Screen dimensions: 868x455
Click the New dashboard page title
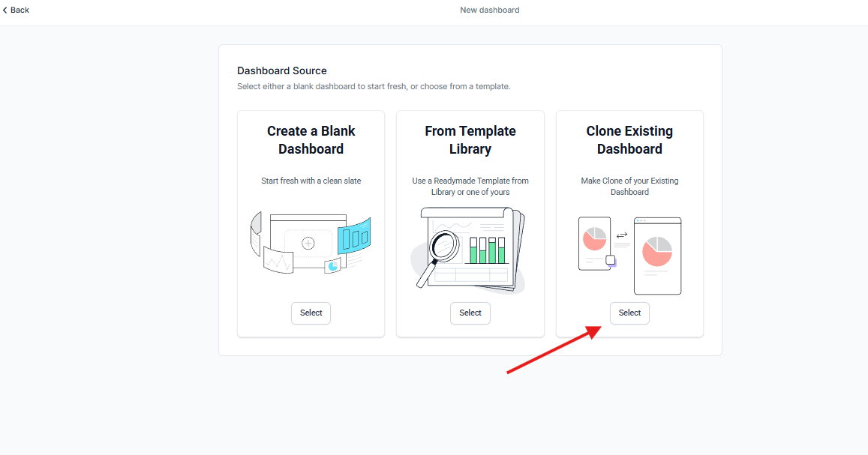489,10
